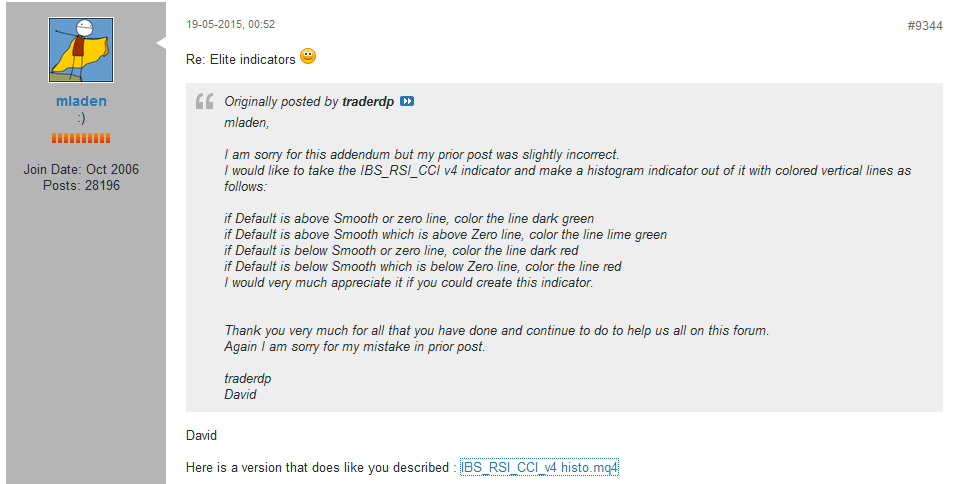Click traderdp's name in the quote header
Viewport: 970px width, 484px height.
369,102
